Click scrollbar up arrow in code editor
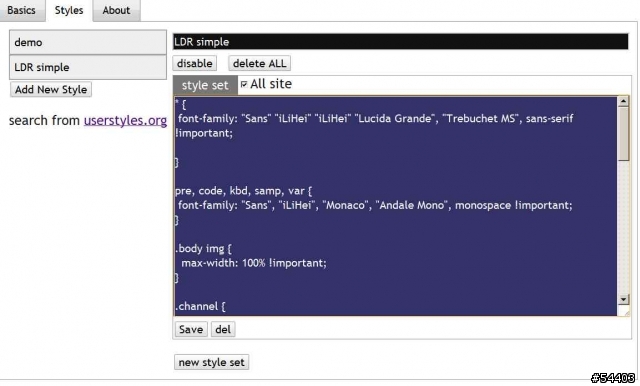This screenshot has height=386, width=640. tap(623, 101)
